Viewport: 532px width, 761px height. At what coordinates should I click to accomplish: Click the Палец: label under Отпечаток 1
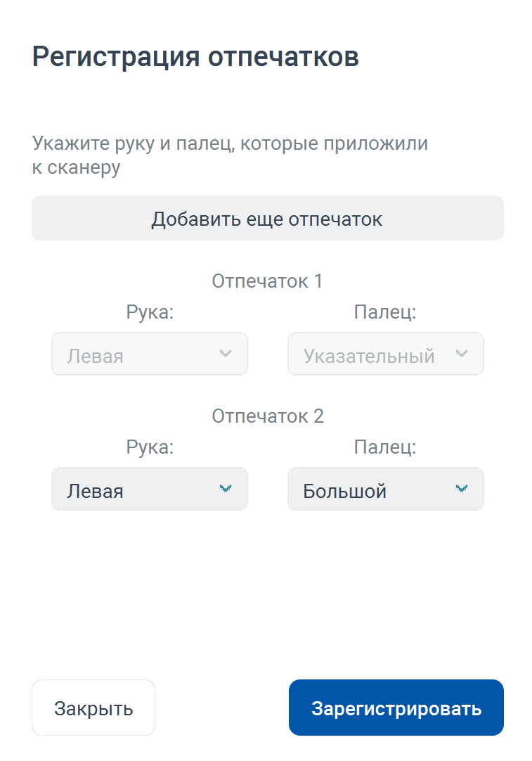385,312
